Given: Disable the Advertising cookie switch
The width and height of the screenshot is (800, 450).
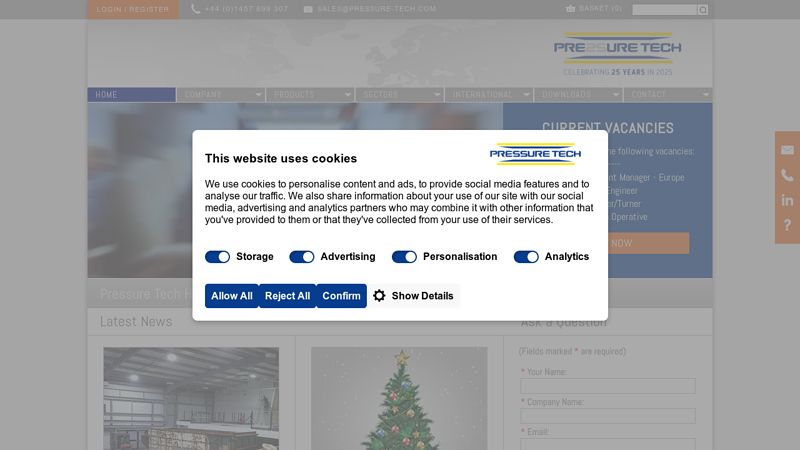Looking at the screenshot, I should [x=302, y=257].
